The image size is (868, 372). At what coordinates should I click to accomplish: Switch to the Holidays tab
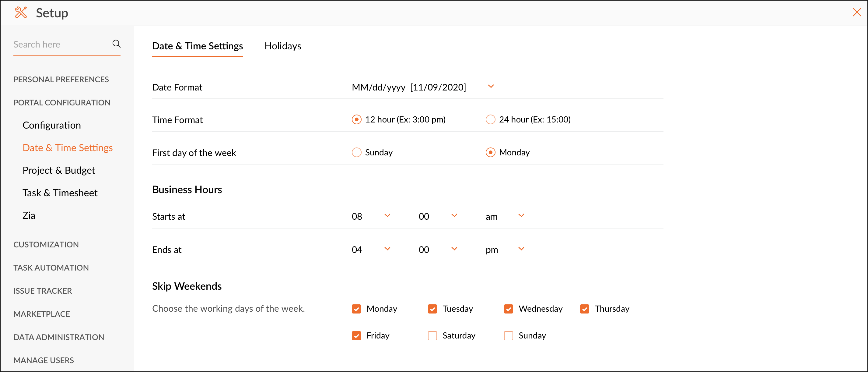tap(282, 46)
